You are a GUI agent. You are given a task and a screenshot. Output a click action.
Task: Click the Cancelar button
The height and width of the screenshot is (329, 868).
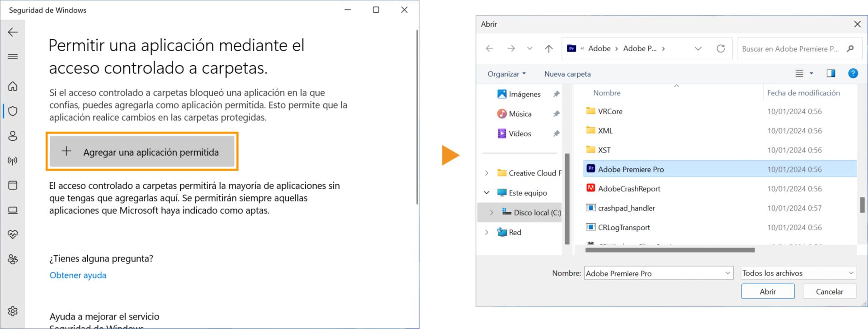tap(830, 291)
